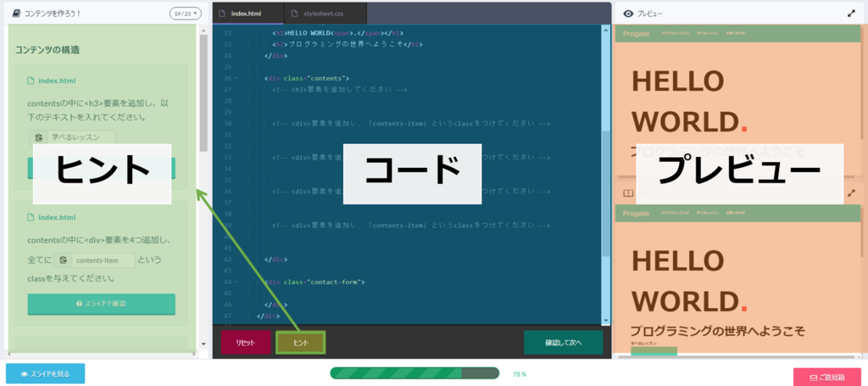Viewport: 868px width, 386px height.
Task: Collapse the code fold arrow at line 26
Action: point(236,78)
